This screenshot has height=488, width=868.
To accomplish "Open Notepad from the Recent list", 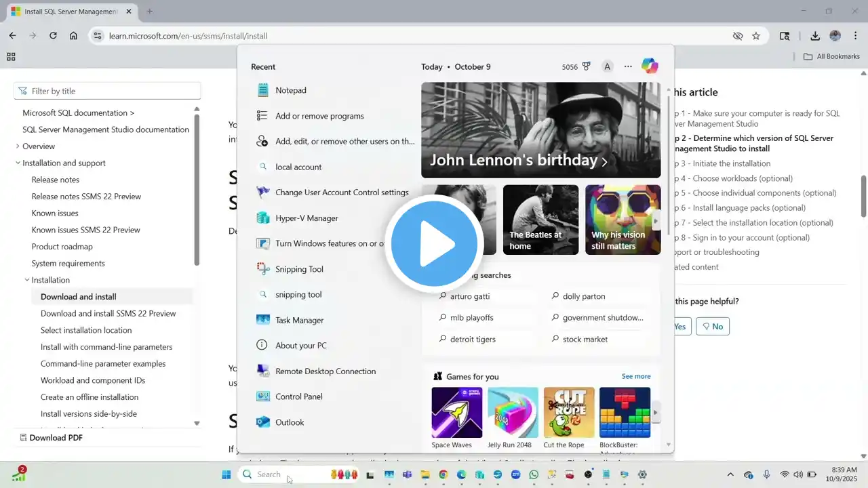I will tap(290, 90).
